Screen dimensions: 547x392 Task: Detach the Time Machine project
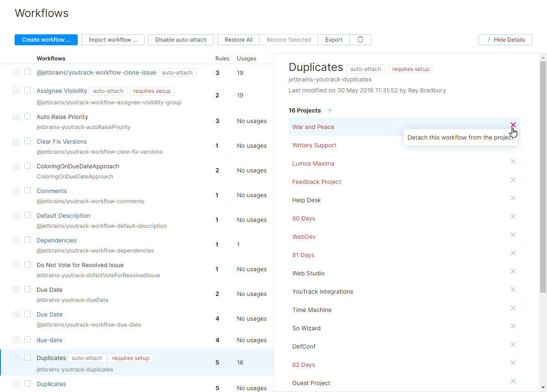pyautogui.click(x=513, y=308)
